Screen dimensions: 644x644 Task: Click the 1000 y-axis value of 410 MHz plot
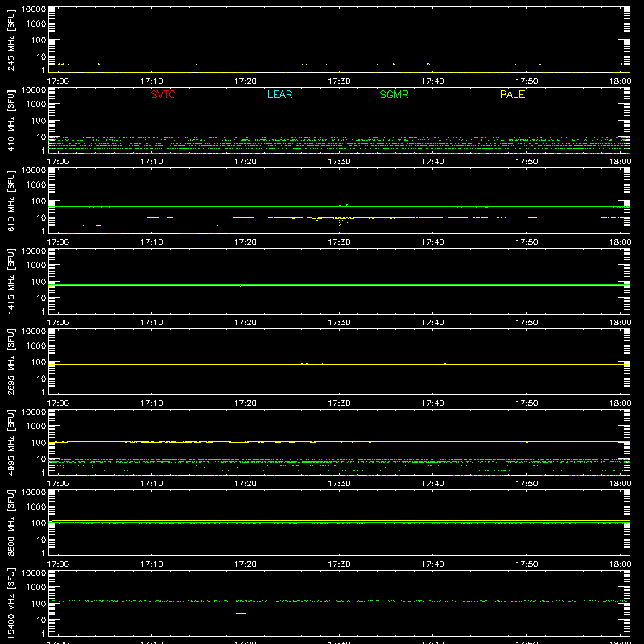(x=36, y=105)
